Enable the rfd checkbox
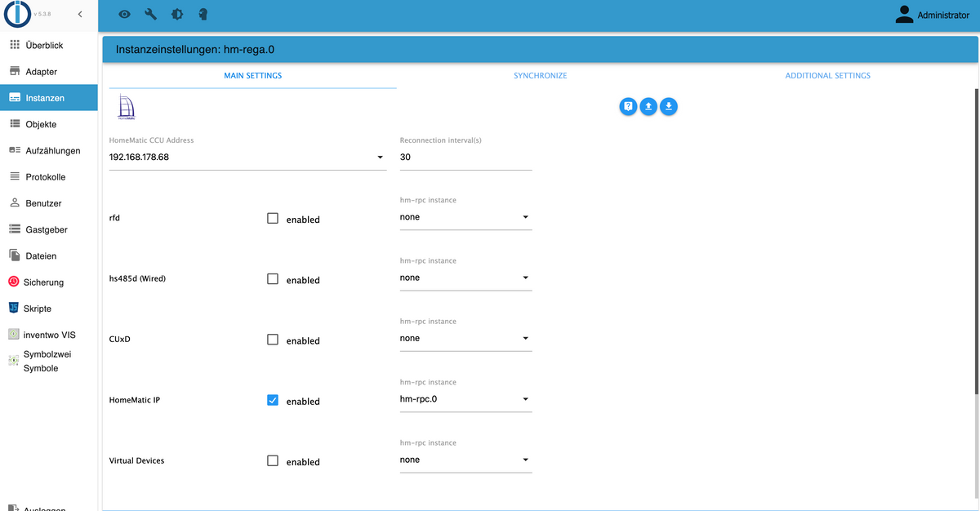This screenshot has height=511, width=980. tap(273, 218)
